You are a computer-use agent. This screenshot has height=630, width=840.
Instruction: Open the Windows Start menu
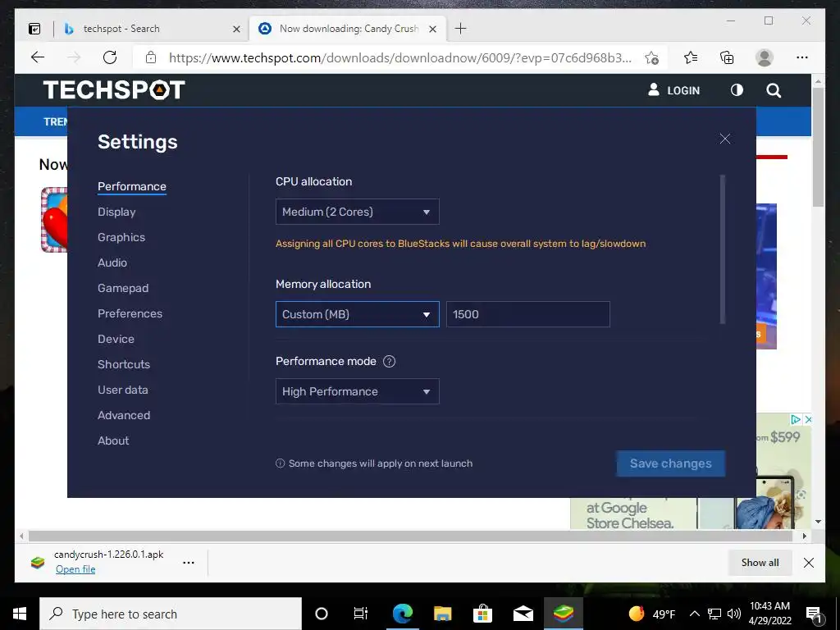[20, 614]
